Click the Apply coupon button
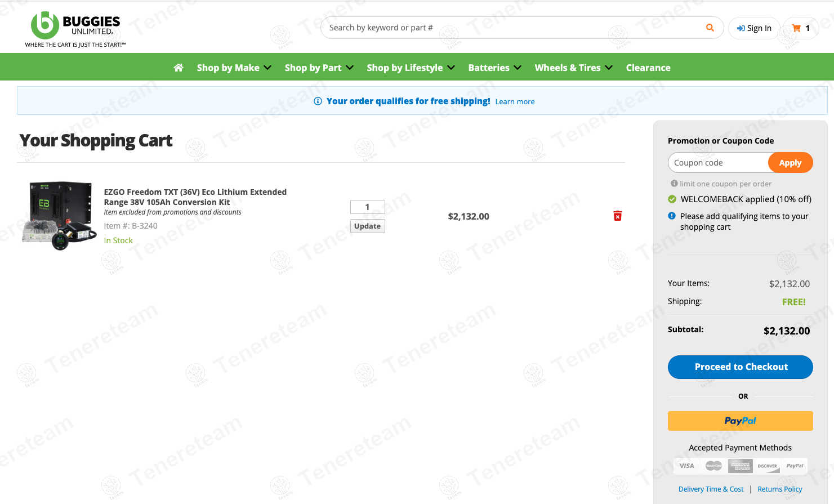 (791, 163)
